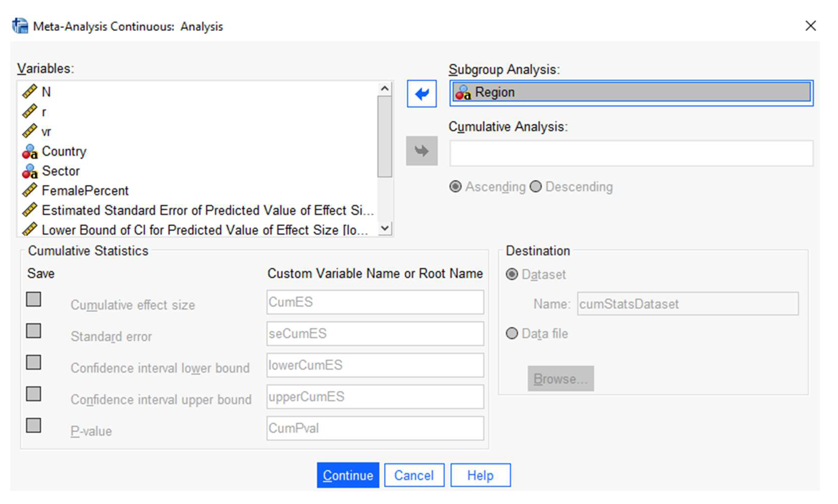Check the Cumulative effect size box

(x=34, y=299)
